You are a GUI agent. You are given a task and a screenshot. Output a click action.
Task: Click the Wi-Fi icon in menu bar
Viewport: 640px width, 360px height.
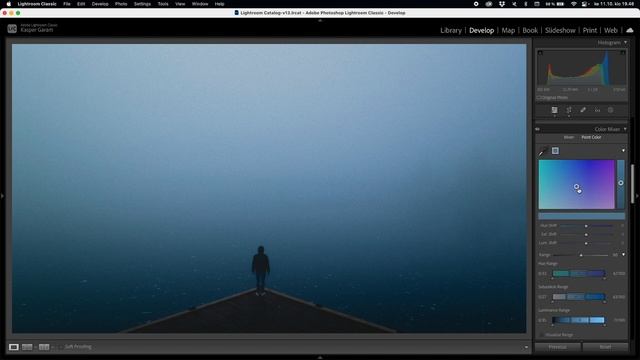573,4
